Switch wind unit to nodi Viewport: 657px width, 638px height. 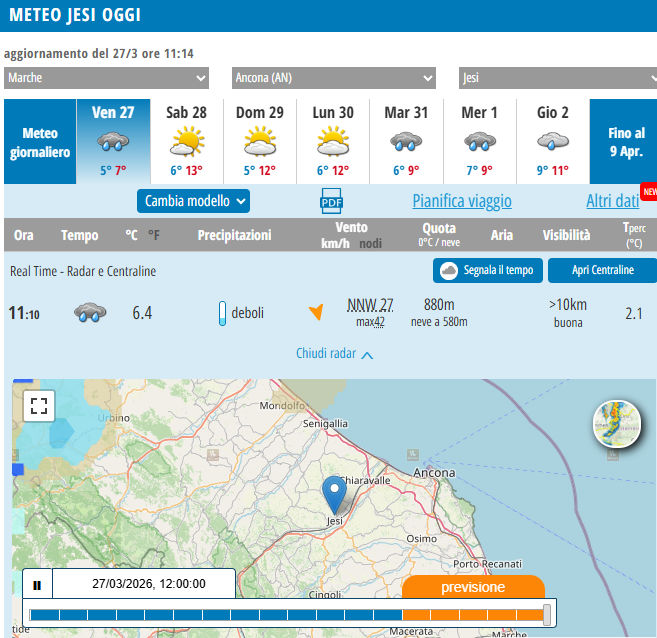tap(370, 243)
